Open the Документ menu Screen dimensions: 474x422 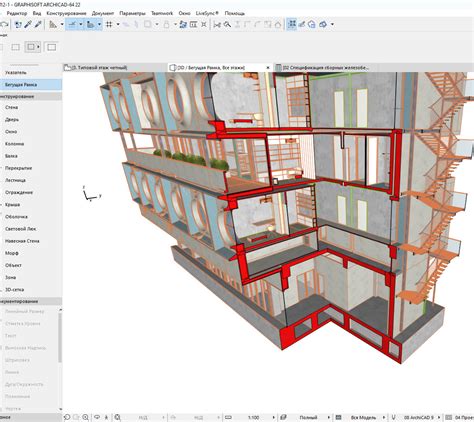click(x=103, y=13)
